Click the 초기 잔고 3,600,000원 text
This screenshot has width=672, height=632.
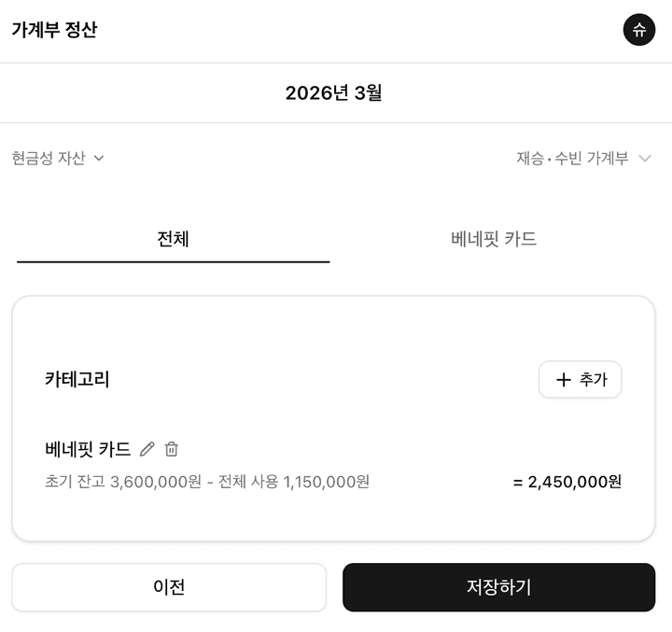[122, 482]
